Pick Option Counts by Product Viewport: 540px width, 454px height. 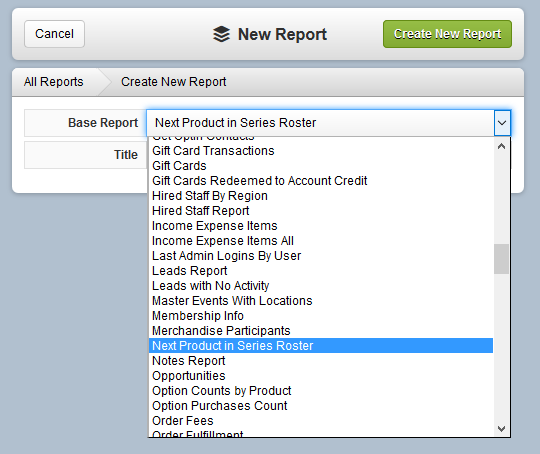click(321, 391)
